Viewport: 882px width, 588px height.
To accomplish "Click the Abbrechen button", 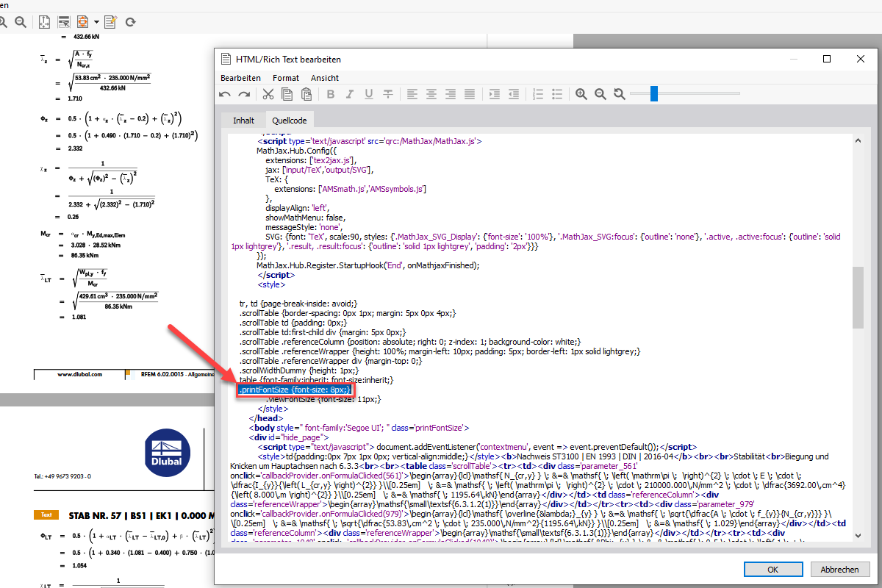I will [x=839, y=570].
